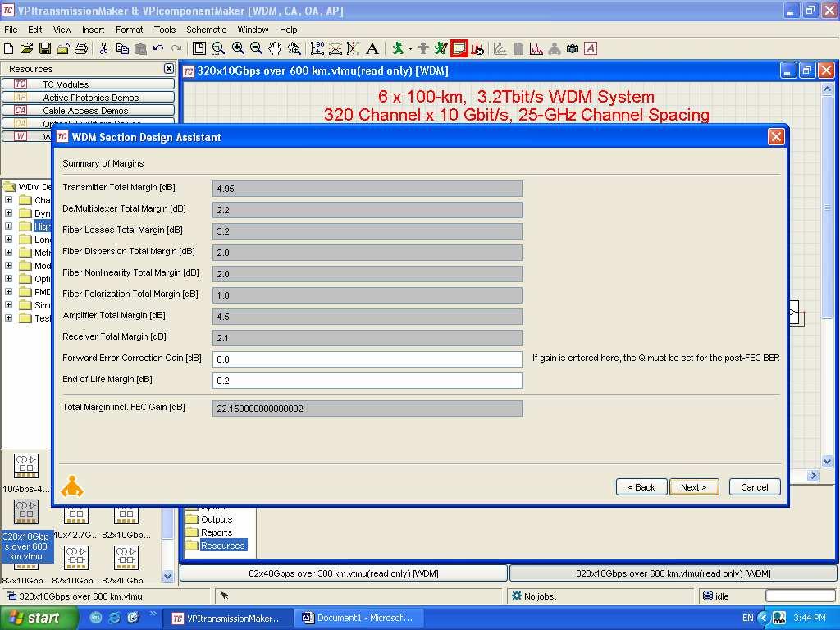Expand the Cha... folder tree node
This screenshot has height=630, width=840.
point(8,200)
